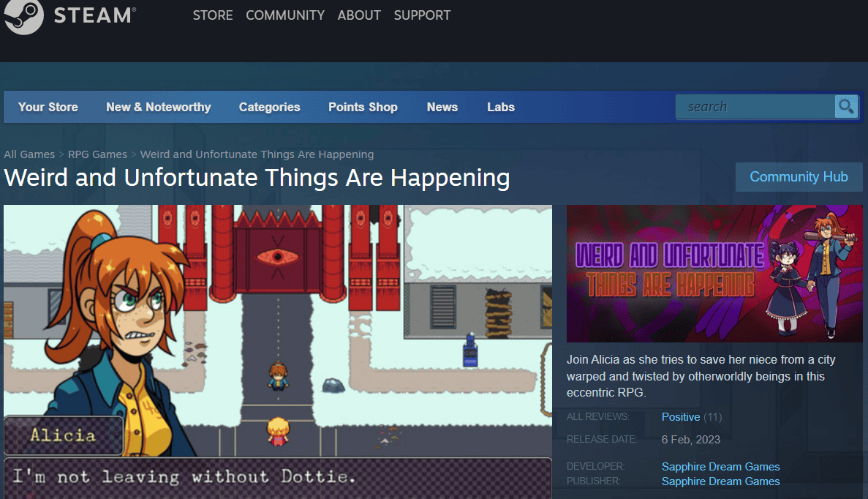Follow the RPG Games breadcrumb link
Viewport: 868px width, 499px height.
97,154
